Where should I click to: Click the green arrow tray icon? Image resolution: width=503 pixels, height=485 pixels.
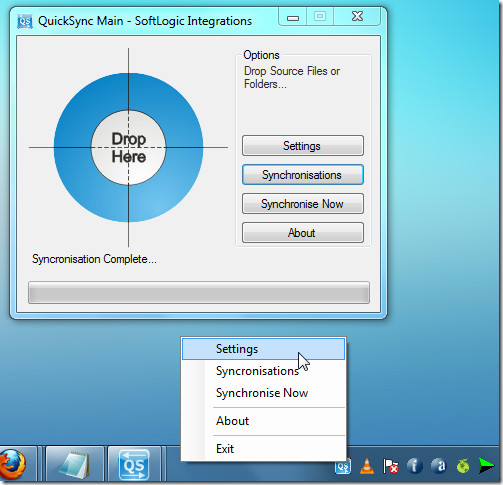pos(486,466)
